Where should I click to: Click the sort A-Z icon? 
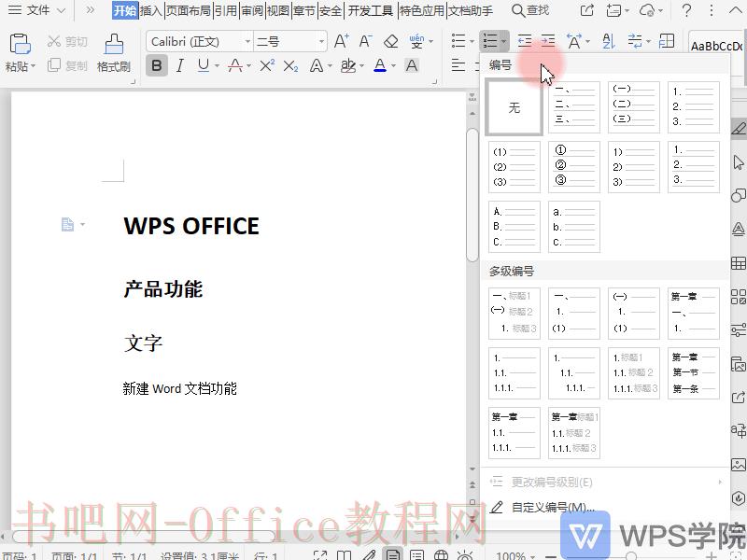(609, 41)
